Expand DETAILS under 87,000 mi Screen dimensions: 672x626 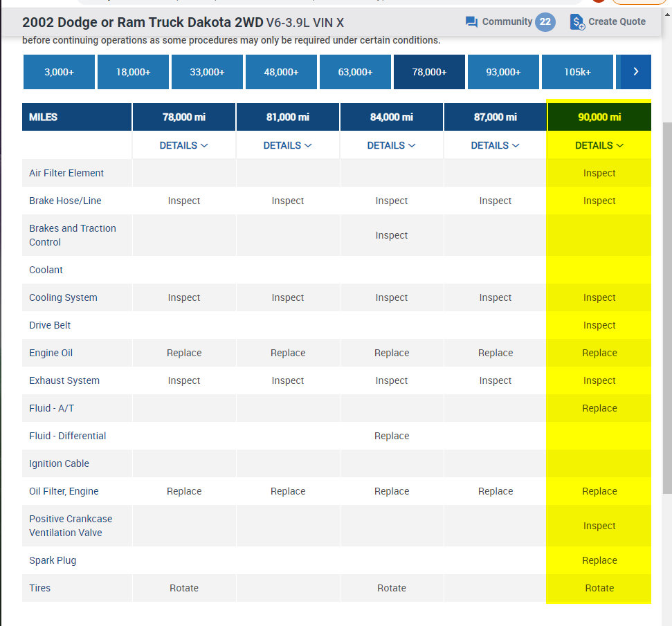coord(496,146)
